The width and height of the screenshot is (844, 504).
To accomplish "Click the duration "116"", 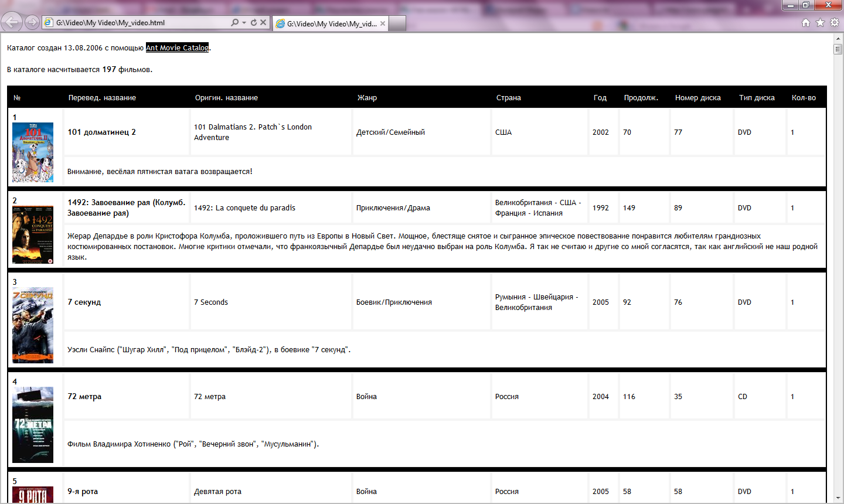I will click(629, 397).
